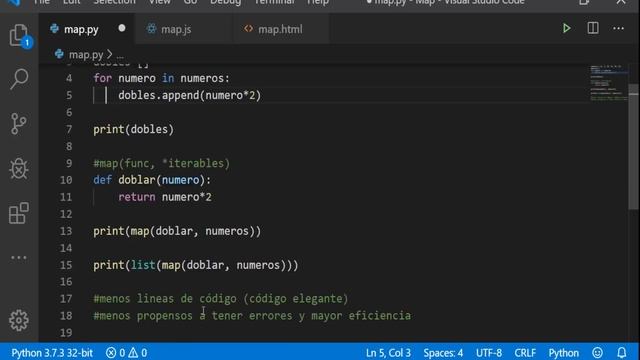Run Python file with green play icon
This screenshot has height=360, width=640.
click(x=567, y=28)
